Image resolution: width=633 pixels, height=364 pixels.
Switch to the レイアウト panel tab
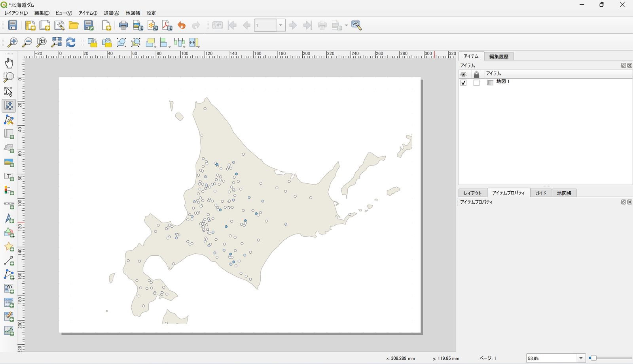(x=473, y=193)
